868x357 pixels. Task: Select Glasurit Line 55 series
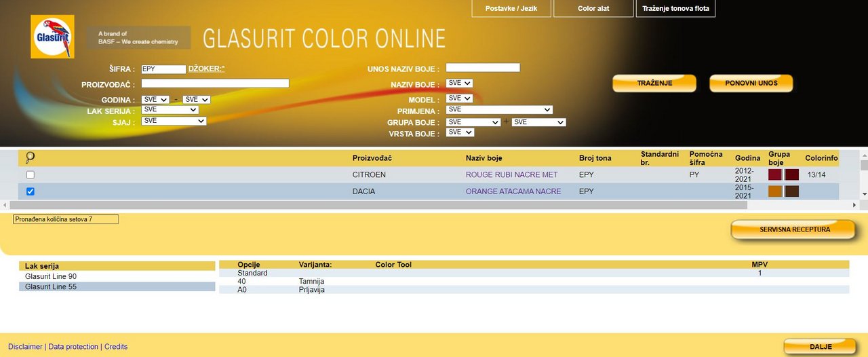tap(117, 286)
